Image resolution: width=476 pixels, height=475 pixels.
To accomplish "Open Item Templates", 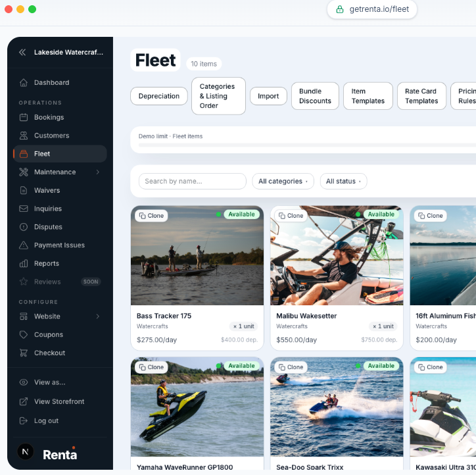I will [x=368, y=96].
